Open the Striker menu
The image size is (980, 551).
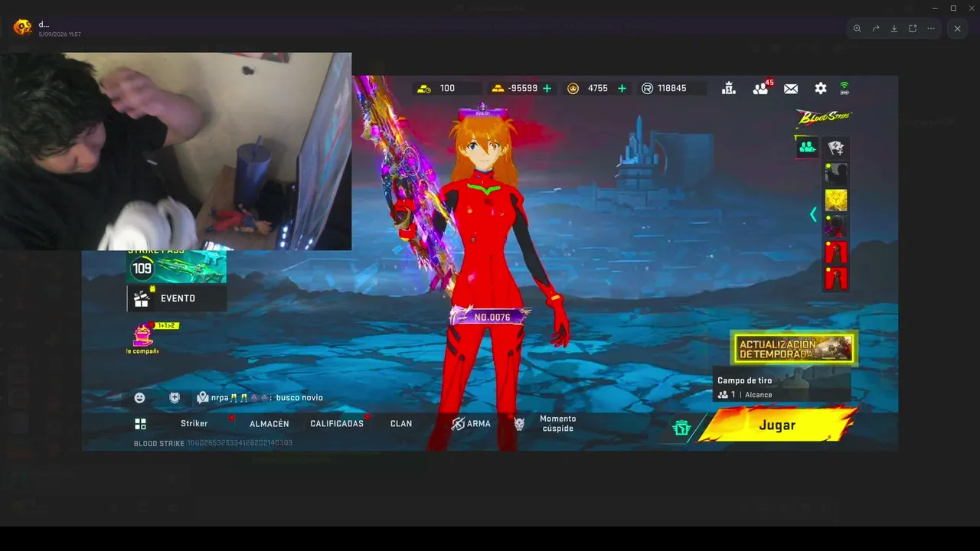pos(194,424)
